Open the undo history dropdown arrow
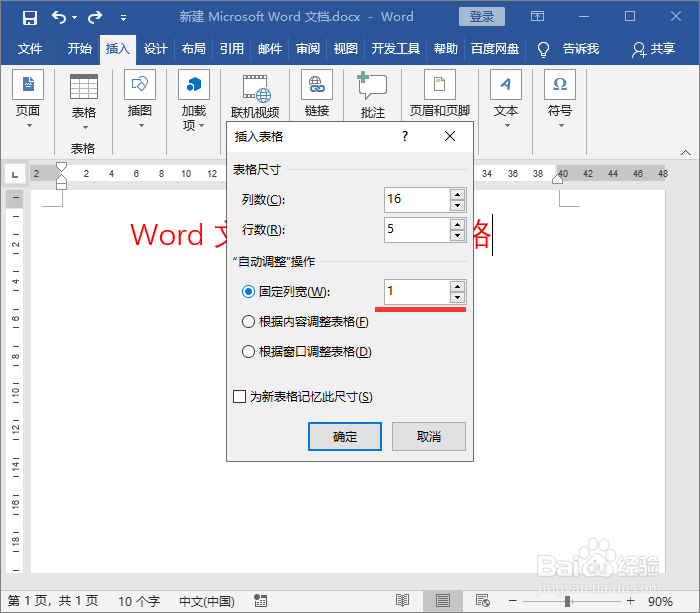This screenshot has width=700, height=613. [x=75, y=18]
